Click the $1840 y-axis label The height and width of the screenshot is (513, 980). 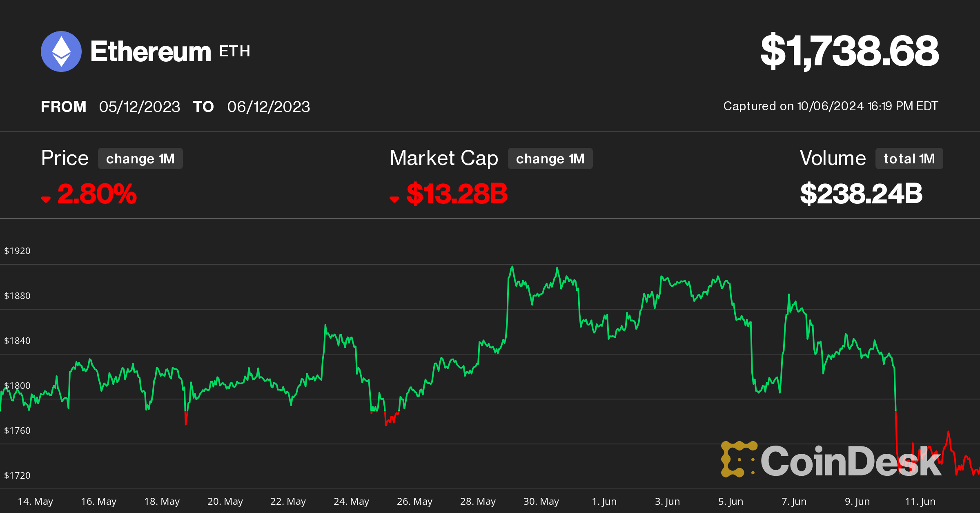[x=17, y=341]
